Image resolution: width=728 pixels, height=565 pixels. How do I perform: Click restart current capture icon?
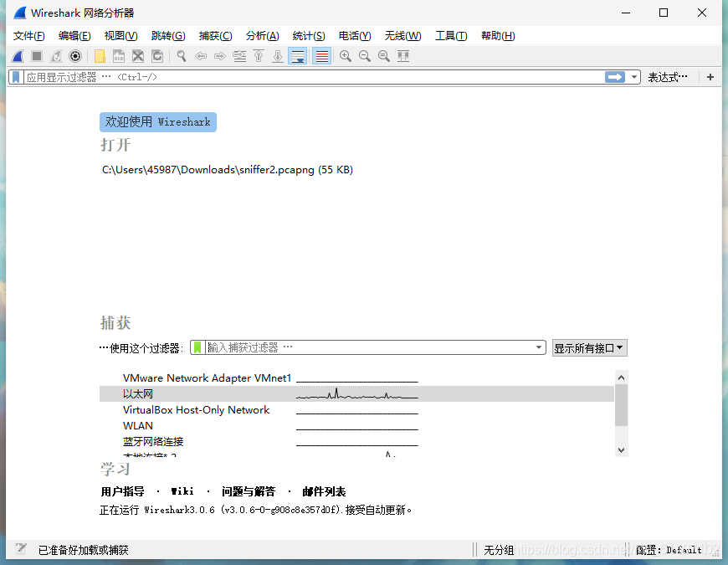point(56,57)
